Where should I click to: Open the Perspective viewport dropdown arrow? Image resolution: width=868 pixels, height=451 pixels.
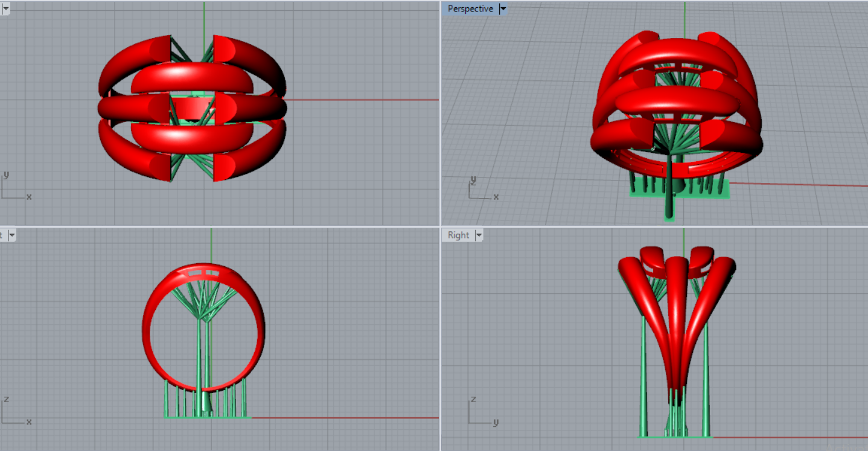click(503, 9)
